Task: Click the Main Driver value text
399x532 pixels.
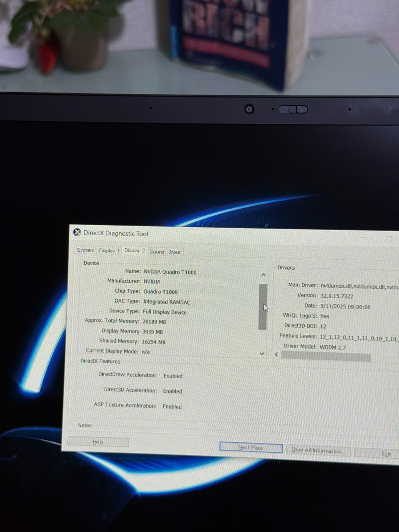Action: point(359,286)
